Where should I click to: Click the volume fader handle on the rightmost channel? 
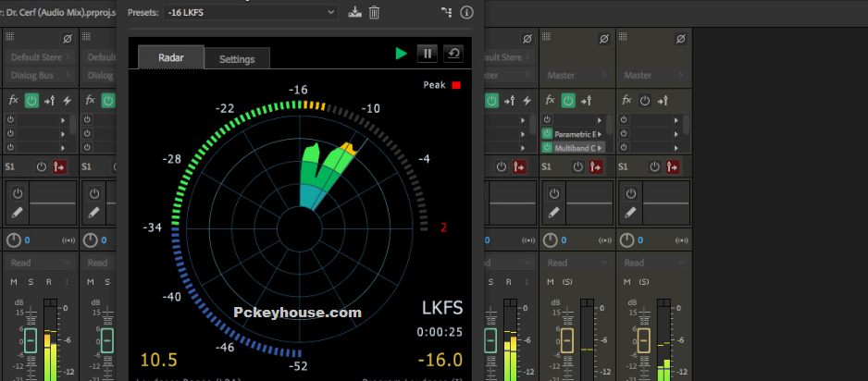click(x=643, y=340)
